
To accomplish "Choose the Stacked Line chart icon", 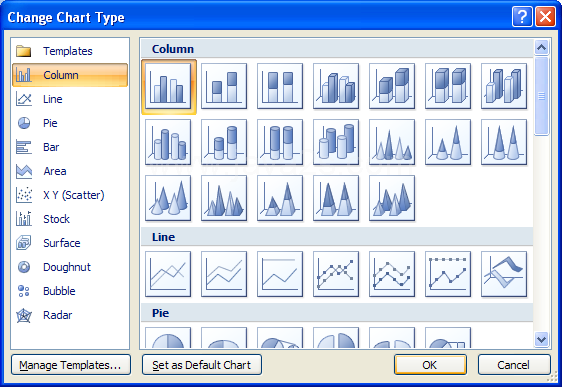I will point(224,274).
